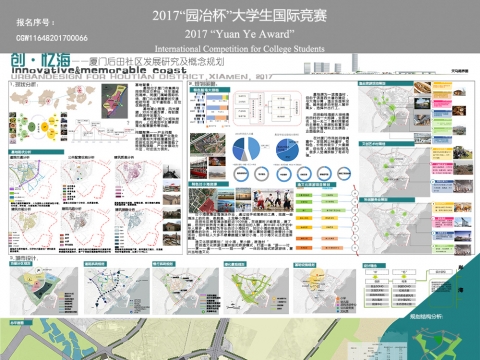480x360 pixels.
Task: Click International Competition for College Students line
Action: (x=240, y=49)
